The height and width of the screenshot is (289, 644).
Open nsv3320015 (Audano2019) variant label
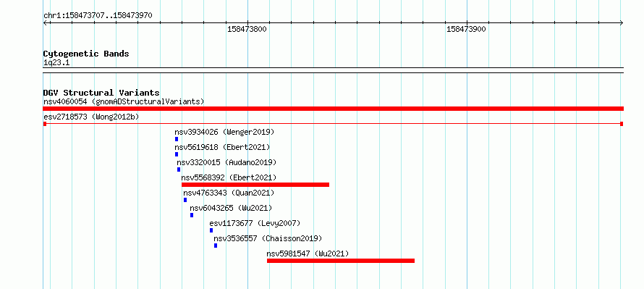coord(226,162)
